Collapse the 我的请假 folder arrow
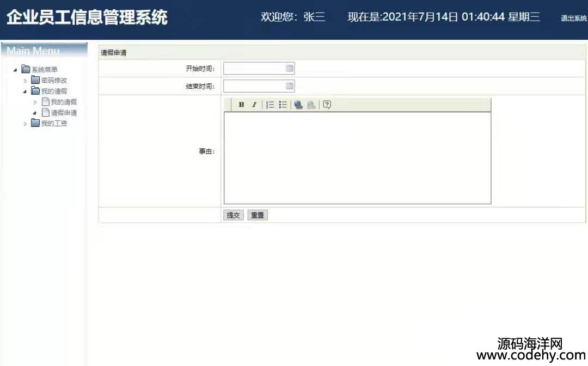The height and width of the screenshot is (366, 588). [x=25, y=91]
